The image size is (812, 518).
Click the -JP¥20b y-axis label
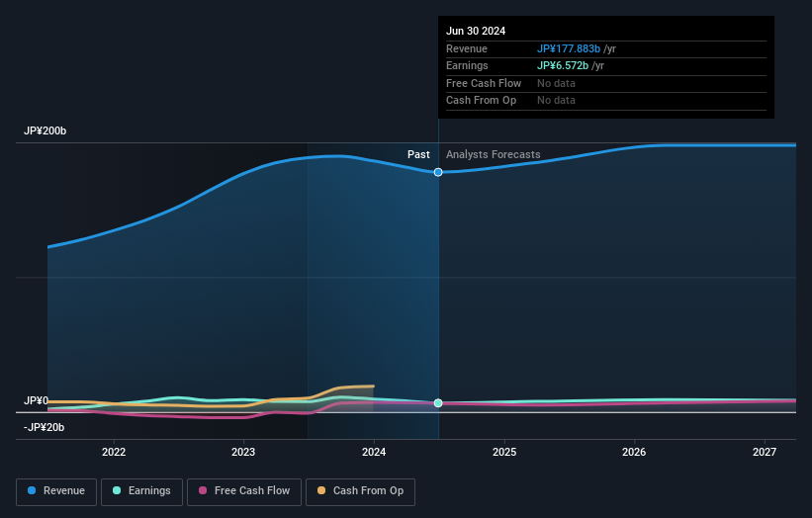45,427
